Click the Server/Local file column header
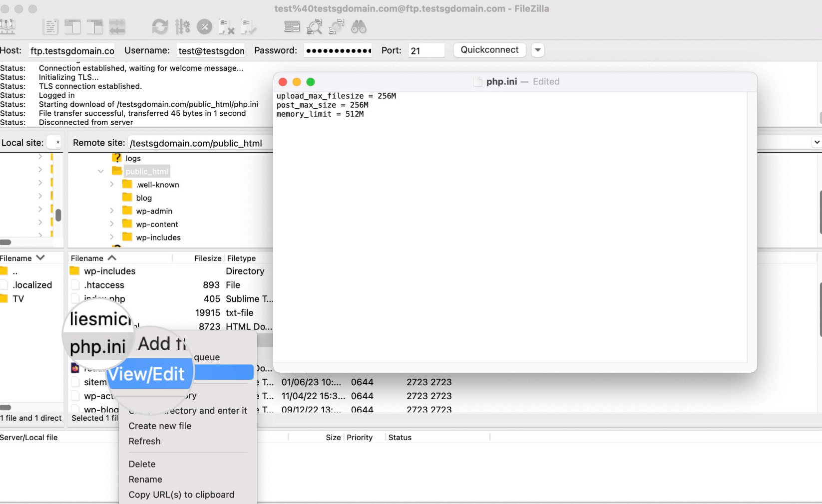This screenshot has height=504, width=822. pyautogui.click(x=29, y=437)
